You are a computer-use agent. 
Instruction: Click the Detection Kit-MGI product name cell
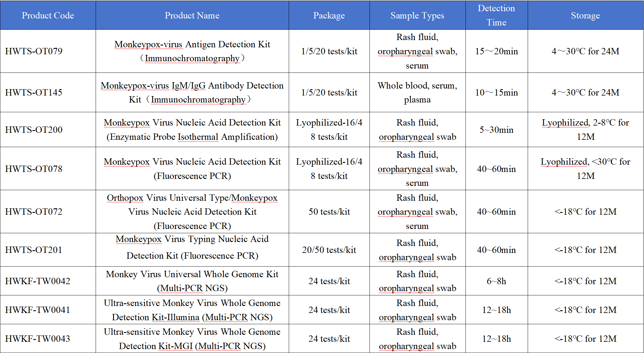pyautogui.click(x=192, y=339)
